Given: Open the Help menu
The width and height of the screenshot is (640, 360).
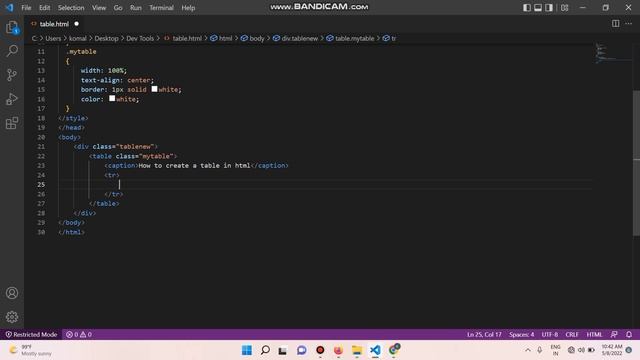Looking at the screenshot, I should click(x=188, y=8).
